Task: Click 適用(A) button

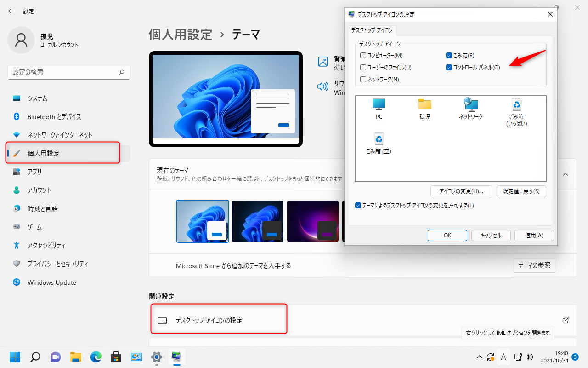Action: pos(534,236)
